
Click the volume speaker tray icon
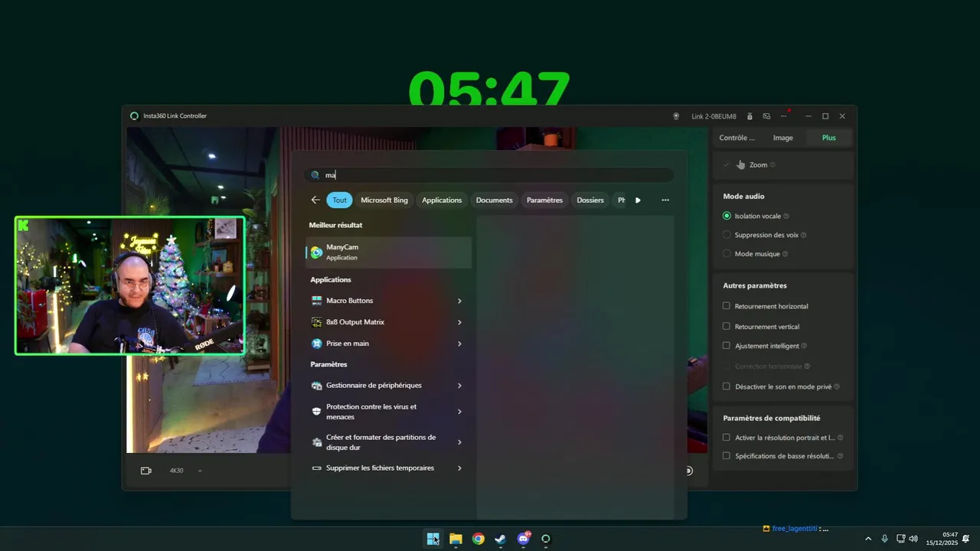click(913, 539)
